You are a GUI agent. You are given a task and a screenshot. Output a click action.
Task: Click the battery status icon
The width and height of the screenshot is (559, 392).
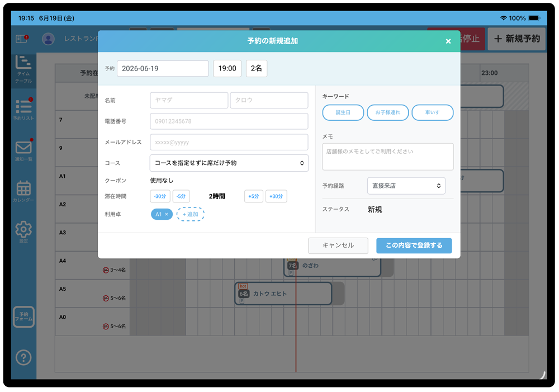coord(534,18)
